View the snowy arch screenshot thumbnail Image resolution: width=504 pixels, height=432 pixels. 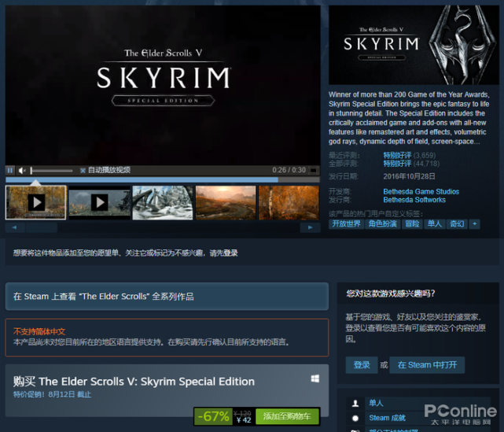(163, 203)
